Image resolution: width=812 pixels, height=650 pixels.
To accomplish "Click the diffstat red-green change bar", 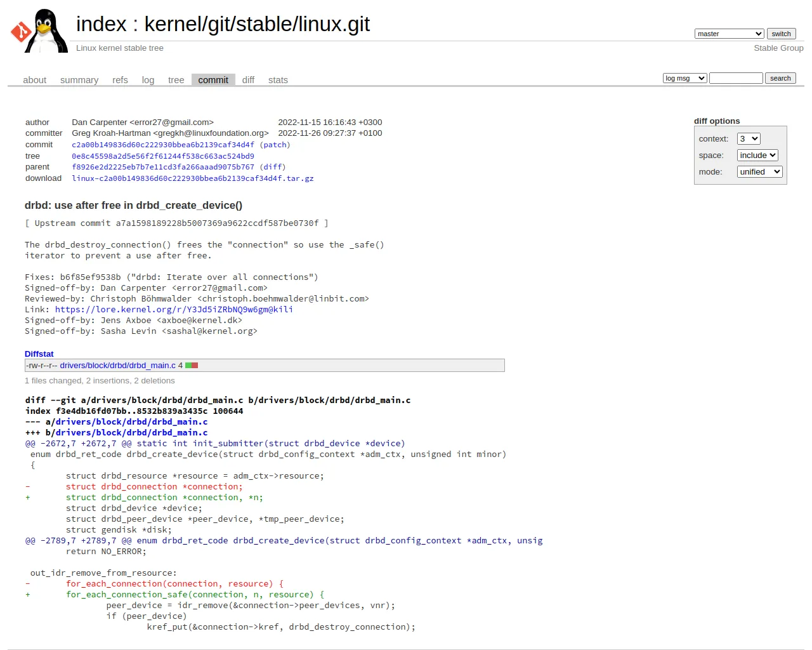I will (192, 366).
